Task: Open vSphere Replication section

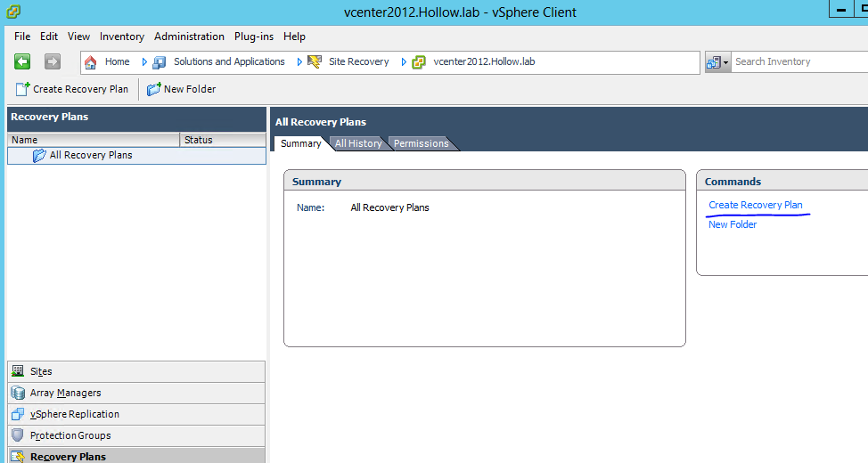Action: click(74, 414)
